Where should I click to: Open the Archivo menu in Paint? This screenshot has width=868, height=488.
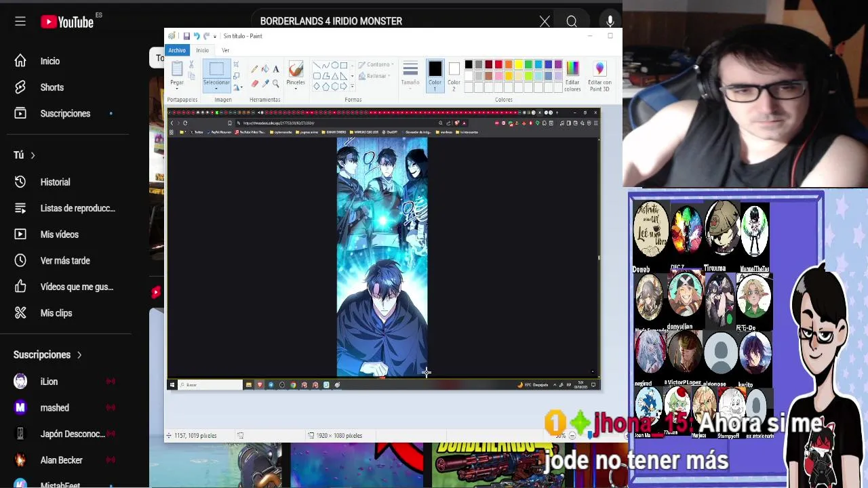(x=177, y=50)
